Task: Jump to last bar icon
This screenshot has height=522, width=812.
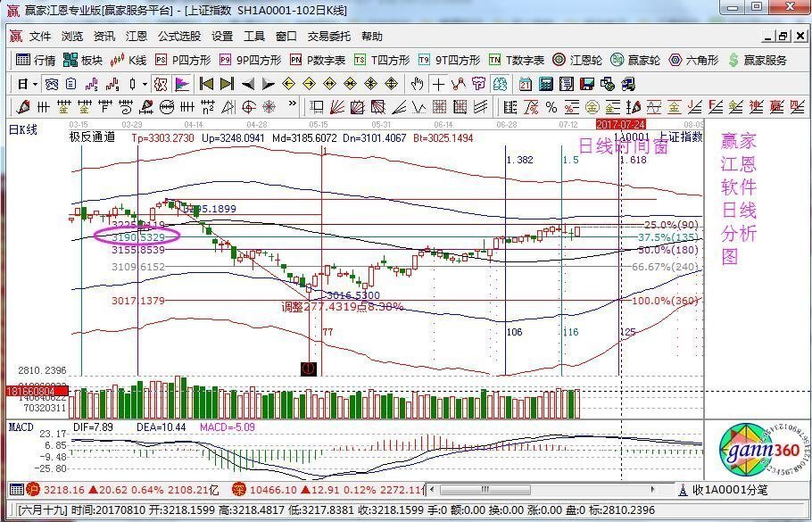Action: pos(227,84)
